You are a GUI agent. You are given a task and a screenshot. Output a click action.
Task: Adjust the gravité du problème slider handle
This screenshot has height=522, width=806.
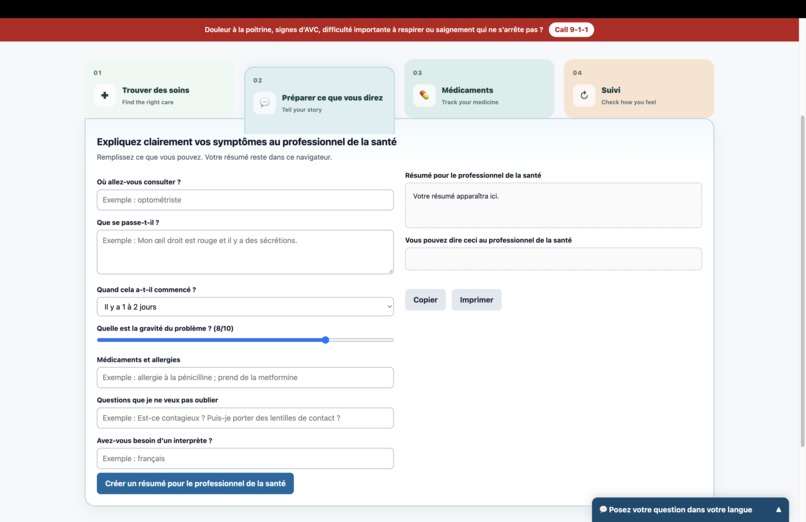pos(325,340)
